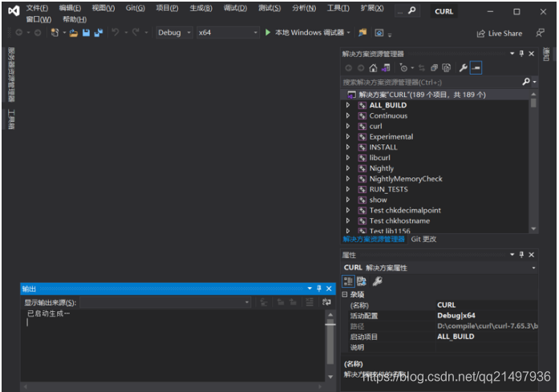Click the ALL_BUILD startup project value
This screenshot has height=392, width=559.
click(456, 337)
